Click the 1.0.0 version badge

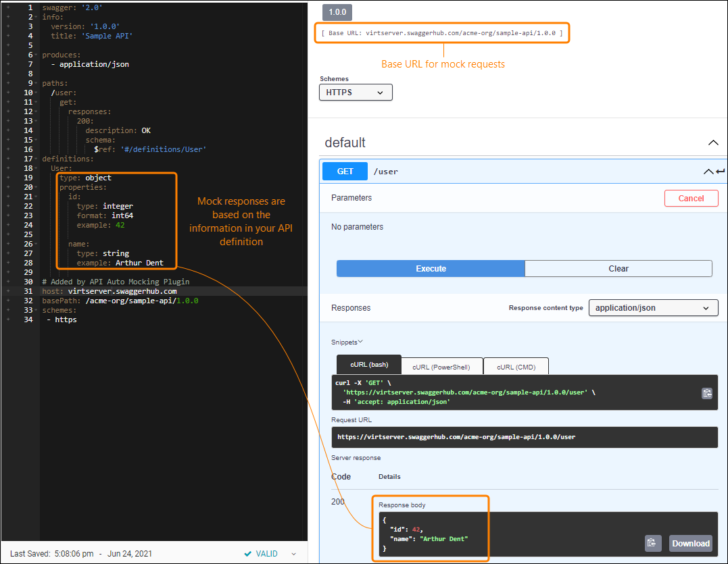(337, 12)
